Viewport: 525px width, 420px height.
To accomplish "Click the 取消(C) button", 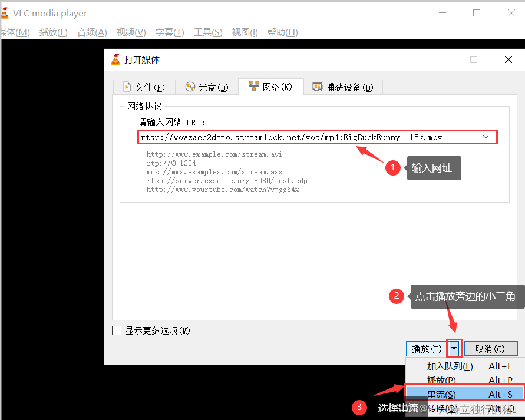I will point(490,349).
